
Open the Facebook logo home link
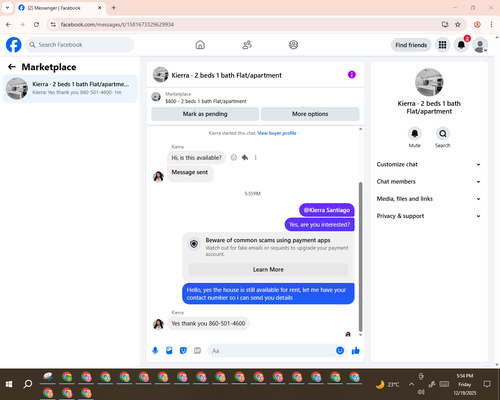[x=14, y=45]
